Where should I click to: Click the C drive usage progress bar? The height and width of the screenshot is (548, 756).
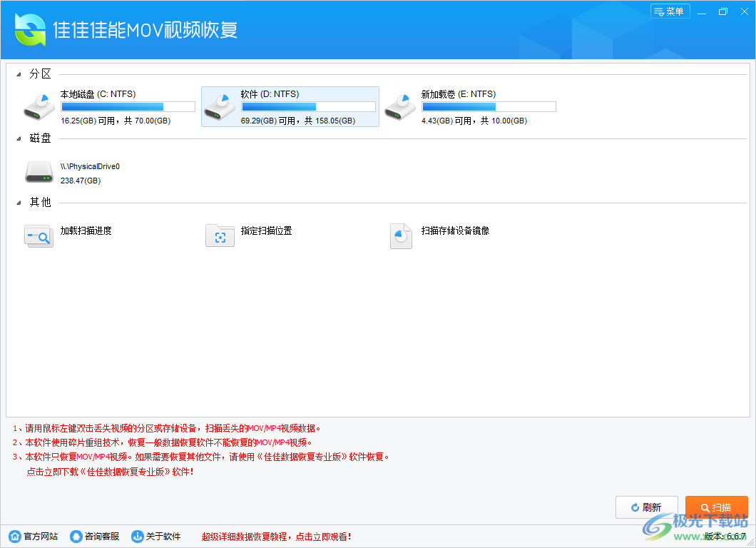click(128, 106)
